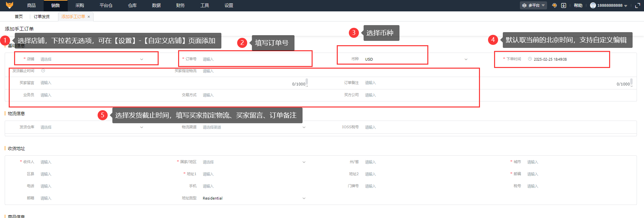The width and height of the screenshot is (644, 218).
Task: Click the 地址2 input field
Action: [x=416, y=174]
